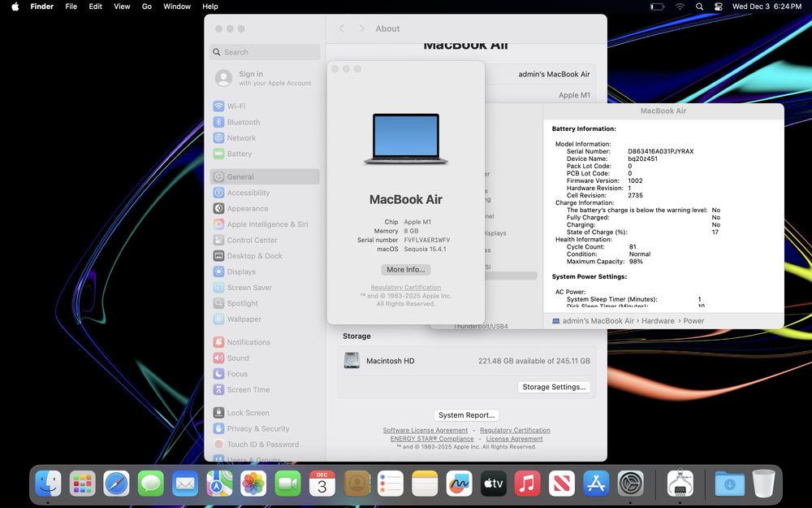Screen dimensions: 812x508
Task: Open ENERGY STAR Compliance link
Action: (432, 439)
